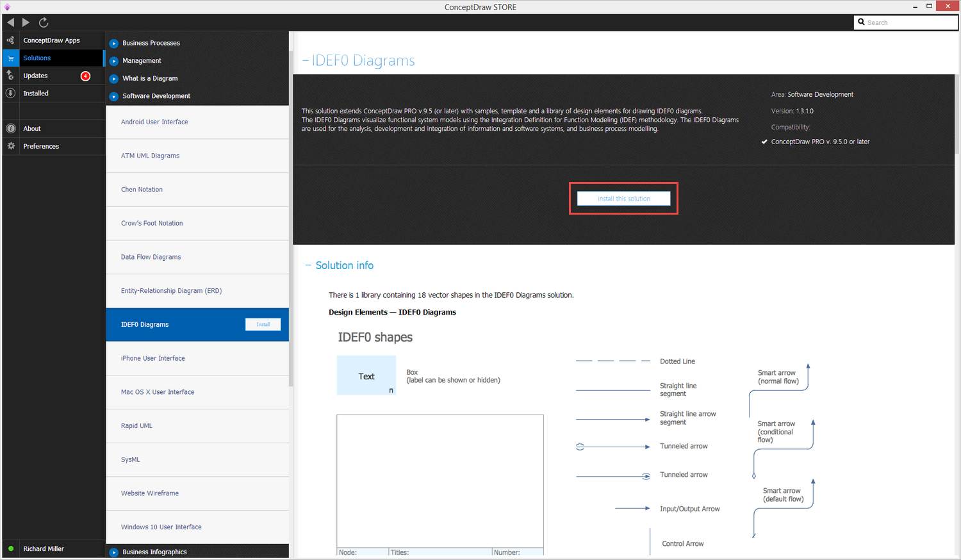Select the IDEF0 Diagrams row
The width and height of the screenshot is (961, 560).
pos(197,325)
